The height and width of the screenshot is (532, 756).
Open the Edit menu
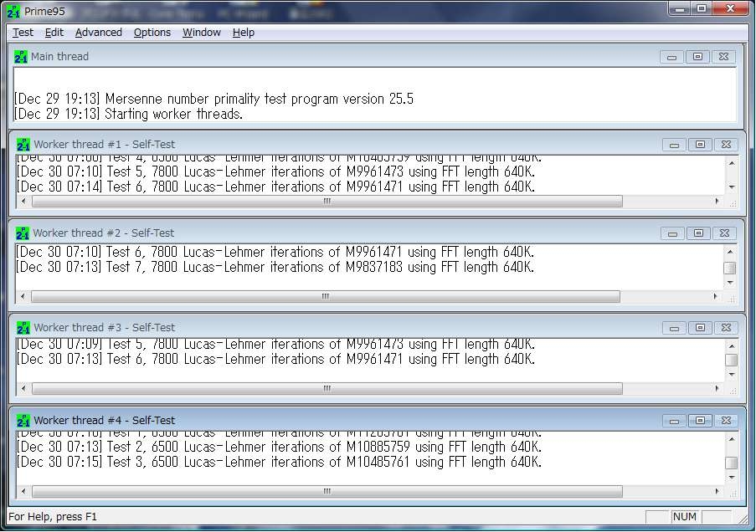point(54,33)
